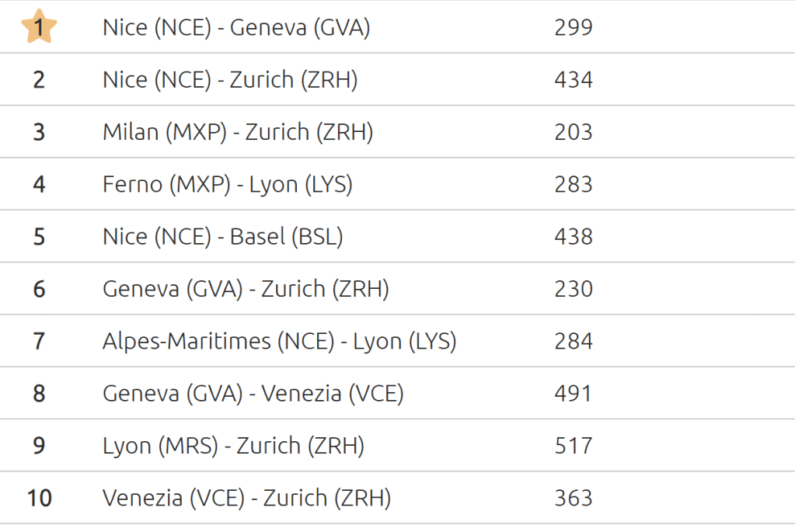Select the rank number 10
The height and width of the screenshot is (532, 795).
coord(39,498)
